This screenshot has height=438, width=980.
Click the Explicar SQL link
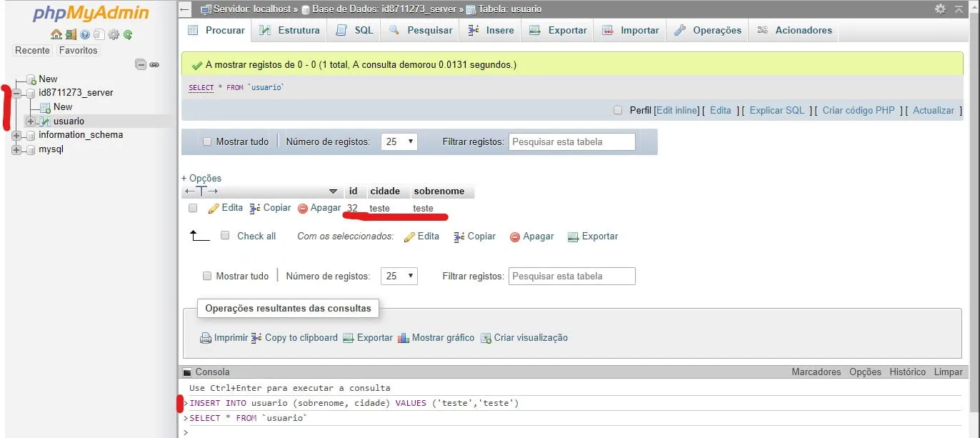776,110
